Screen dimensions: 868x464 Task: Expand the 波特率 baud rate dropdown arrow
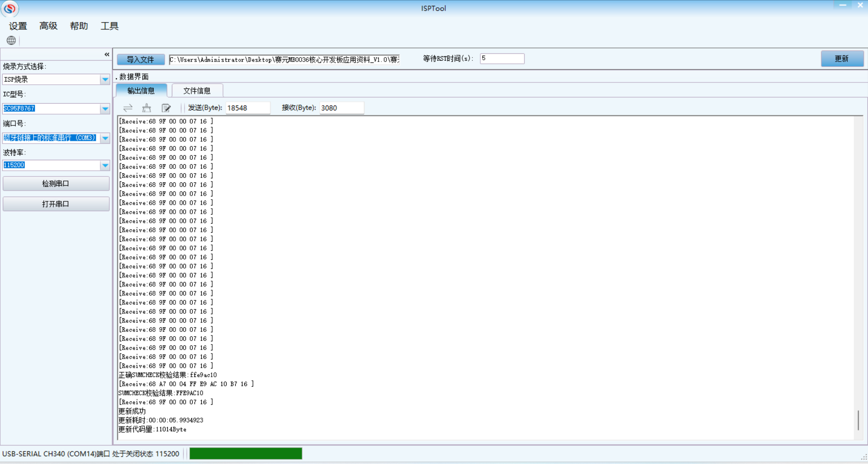[x=105, y=165]
